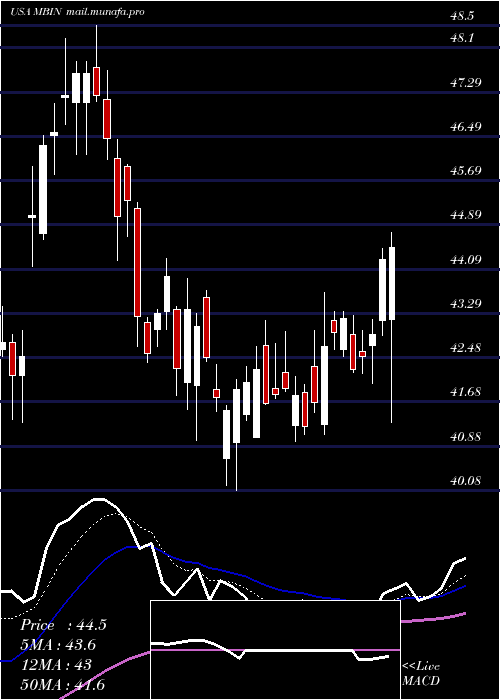Click the latest white candlestick at far right
500x700 pixels.
[392, 327]
